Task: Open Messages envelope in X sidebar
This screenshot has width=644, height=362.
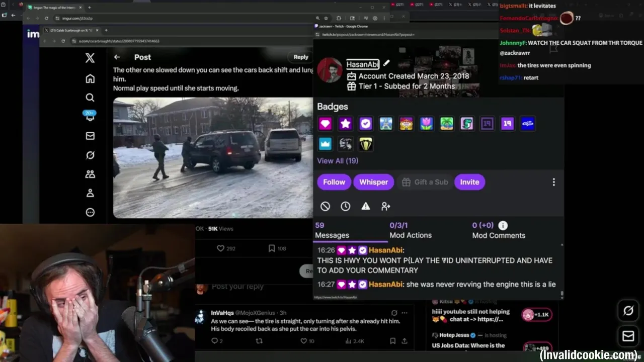Action: 90,136
